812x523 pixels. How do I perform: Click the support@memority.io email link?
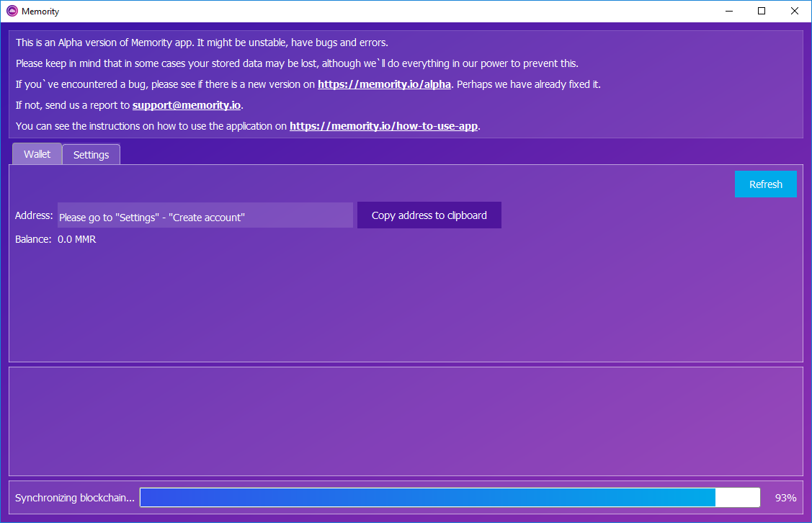pos(187,104)
